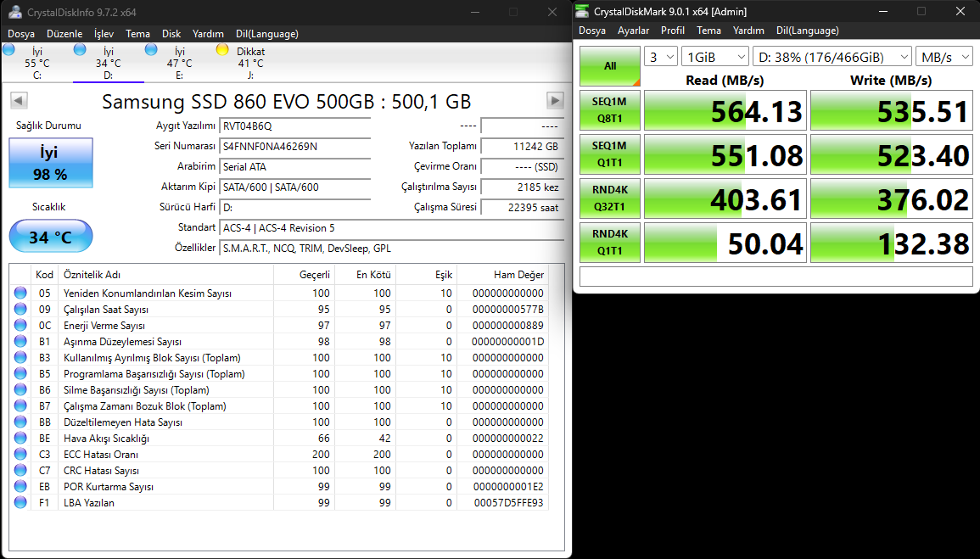This screenshot has width=980, height=559.
Task: Click the RND4K Q1T1 write result 132.38
Action: 891,243
